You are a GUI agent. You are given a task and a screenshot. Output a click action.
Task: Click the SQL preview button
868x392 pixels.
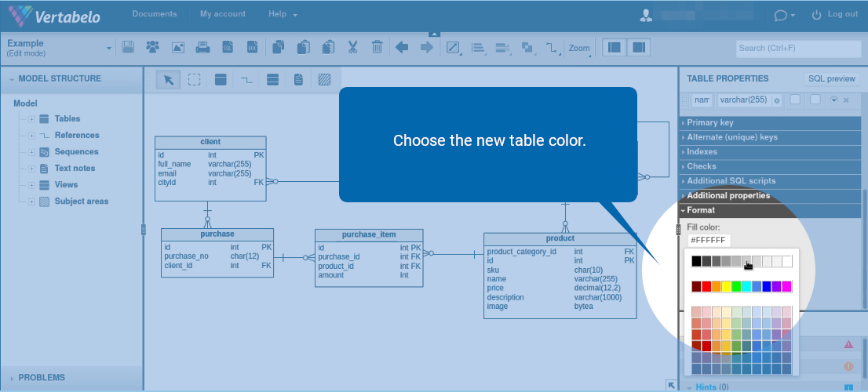click(x=831, y=79)
